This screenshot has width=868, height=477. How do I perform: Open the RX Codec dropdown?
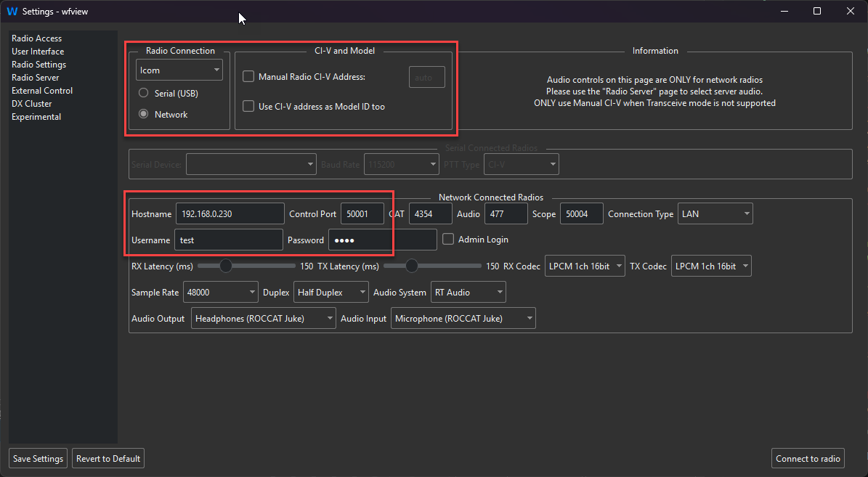[585, 266]
